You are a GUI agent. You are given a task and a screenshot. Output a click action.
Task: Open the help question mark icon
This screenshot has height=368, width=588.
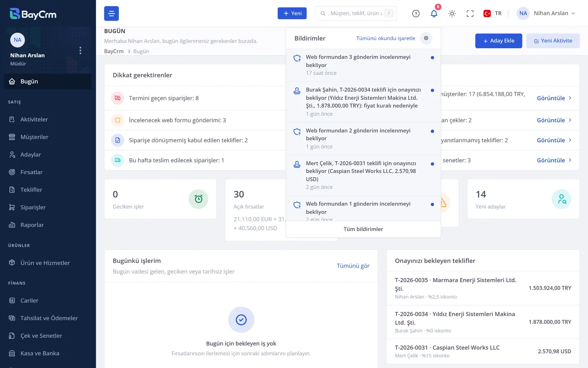(x=416, y=13)
